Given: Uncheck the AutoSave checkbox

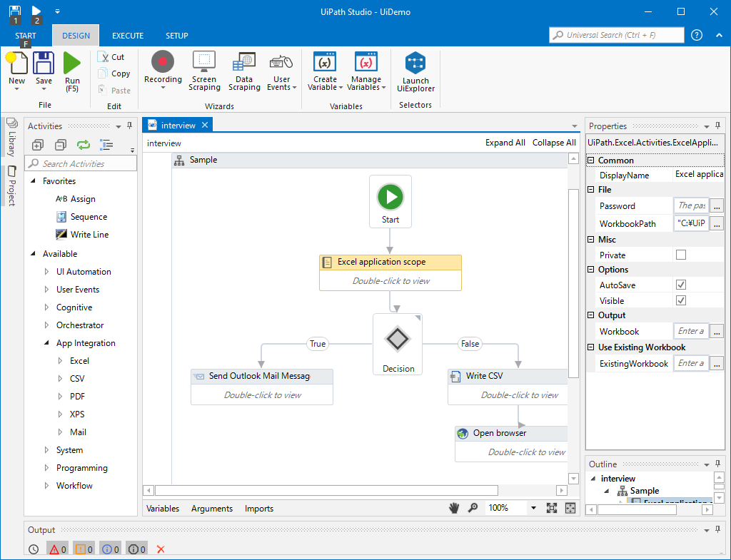Looking at the screenshot, I should coord(680,285).
